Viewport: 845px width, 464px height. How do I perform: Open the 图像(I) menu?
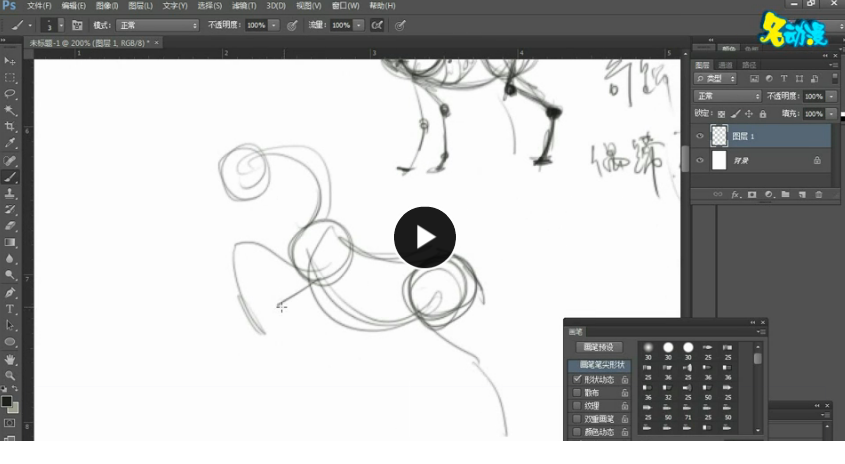pyautogui.click(x=107, y=6)
